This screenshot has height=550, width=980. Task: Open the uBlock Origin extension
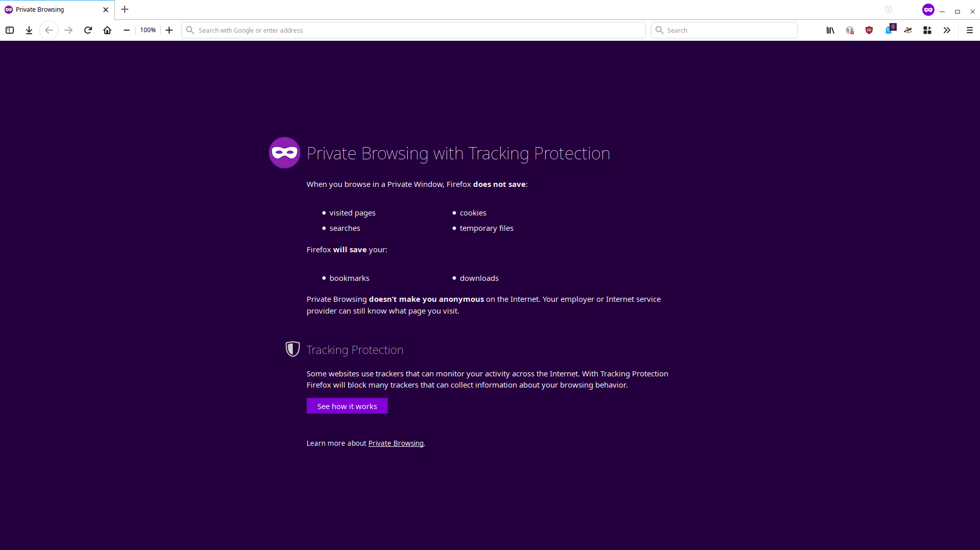tap(869, 30)
